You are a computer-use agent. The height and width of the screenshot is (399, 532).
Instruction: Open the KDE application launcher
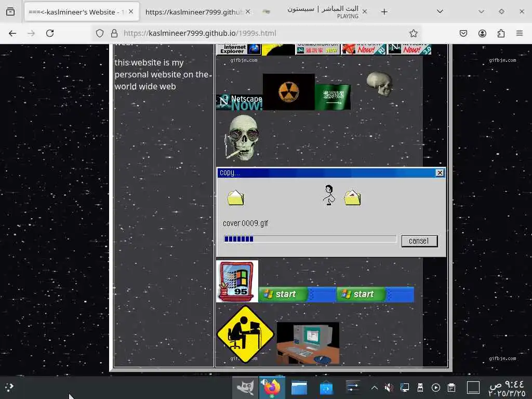[9, 387]
